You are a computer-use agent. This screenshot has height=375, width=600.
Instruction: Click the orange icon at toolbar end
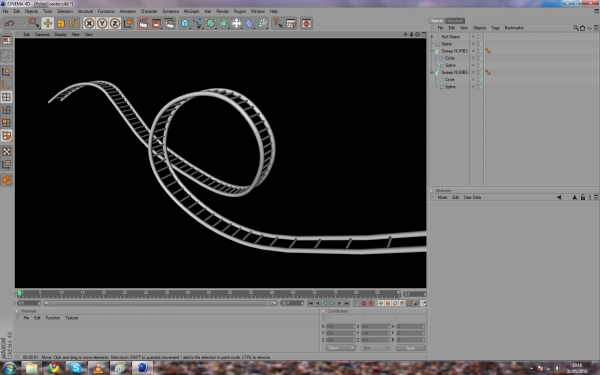[x=306, y=23]
